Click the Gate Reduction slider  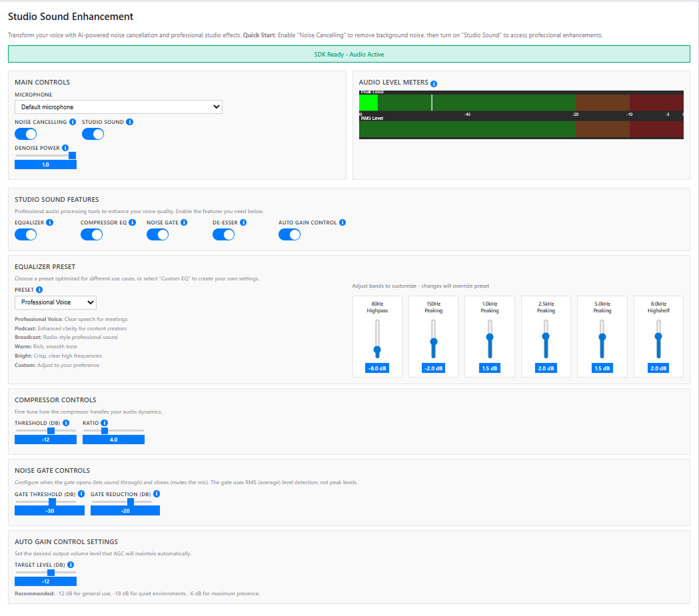coord(122,502)
